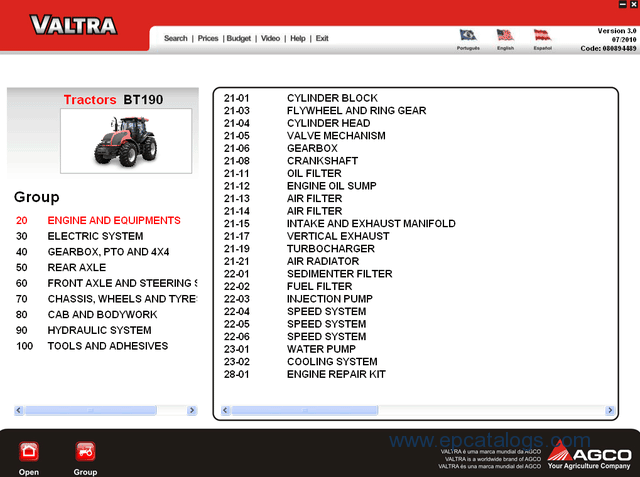Click left arrow of Group list scrollbar
640x477 pixels.
[19, 410]
